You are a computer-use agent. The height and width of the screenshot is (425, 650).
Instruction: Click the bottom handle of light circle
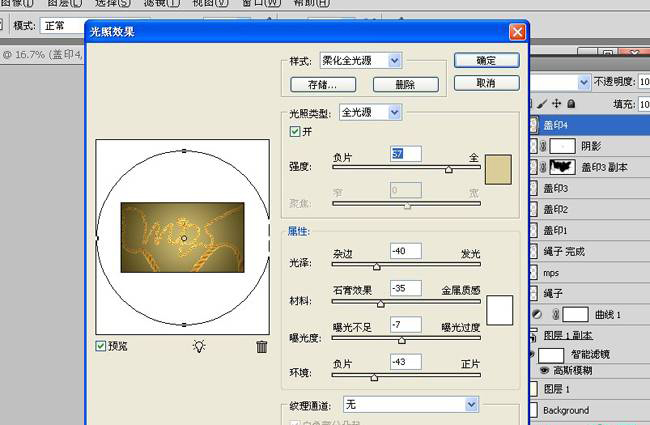point(184,325)
